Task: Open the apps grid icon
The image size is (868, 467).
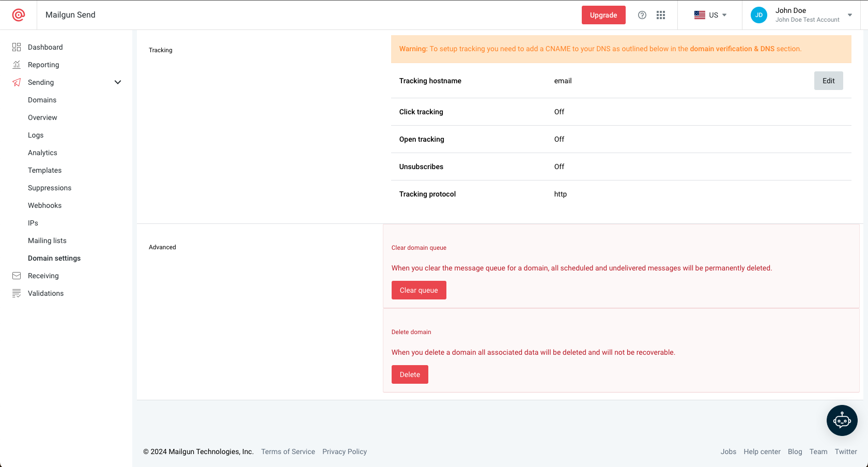Action: pyautogui.click(x=661, y=15)
